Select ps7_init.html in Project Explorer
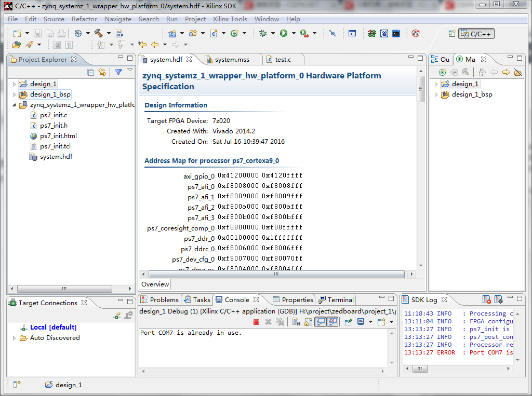This screenshot has width=532, height=396. tap(58, 136)
